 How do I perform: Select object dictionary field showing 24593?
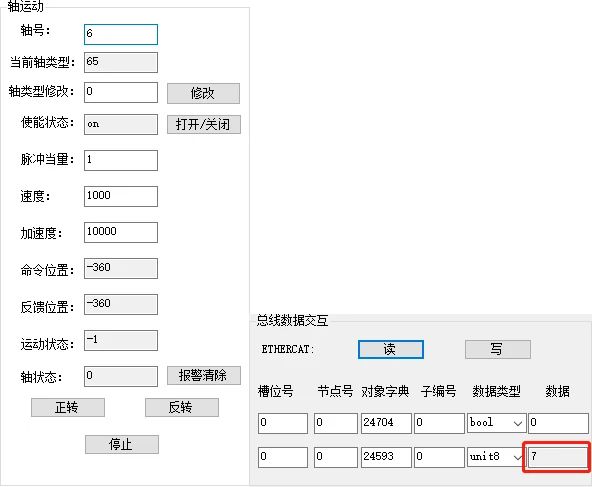point(386,457)
